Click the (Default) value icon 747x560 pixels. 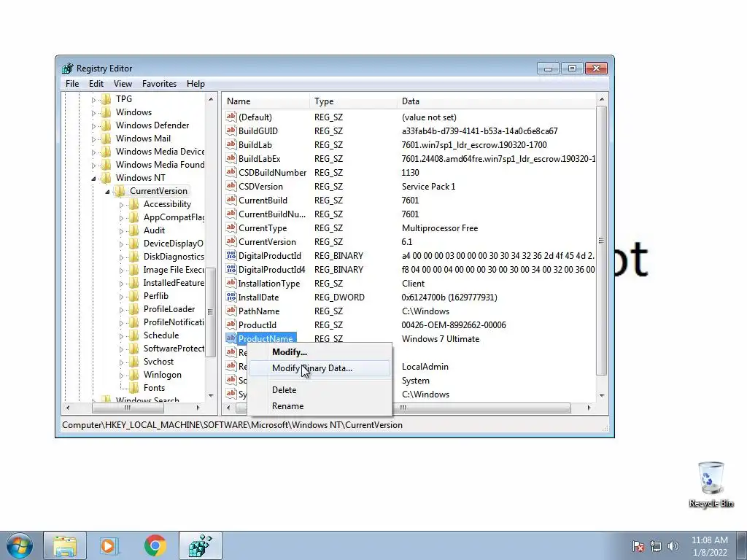[231, 117]
